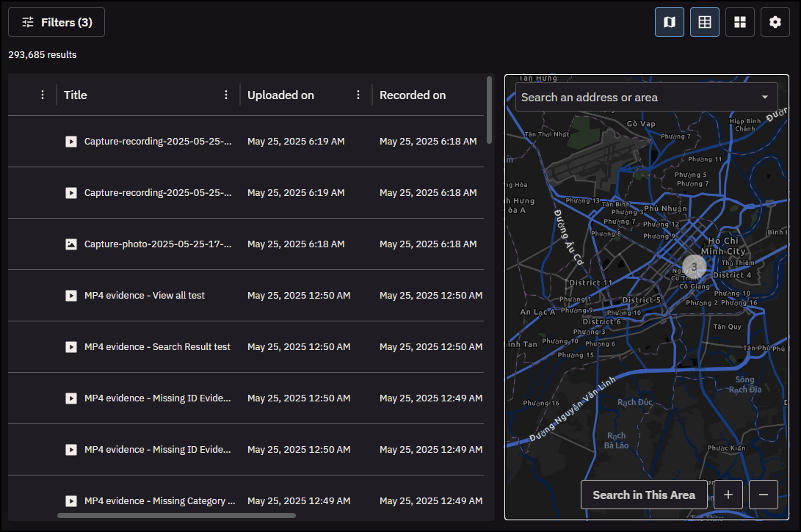Open the leftmost column kebab menu
Viewport: 801px width, 532px height.
coord(43,95)
